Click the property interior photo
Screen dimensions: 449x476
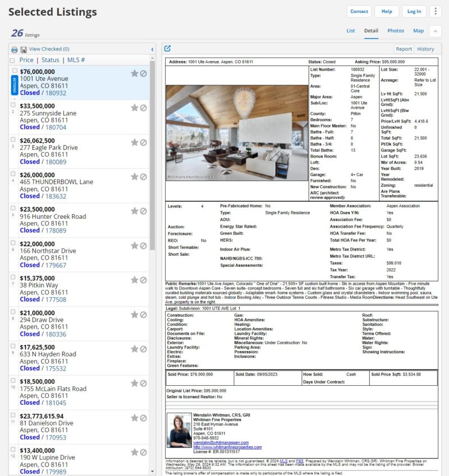(x=237, y=132)
